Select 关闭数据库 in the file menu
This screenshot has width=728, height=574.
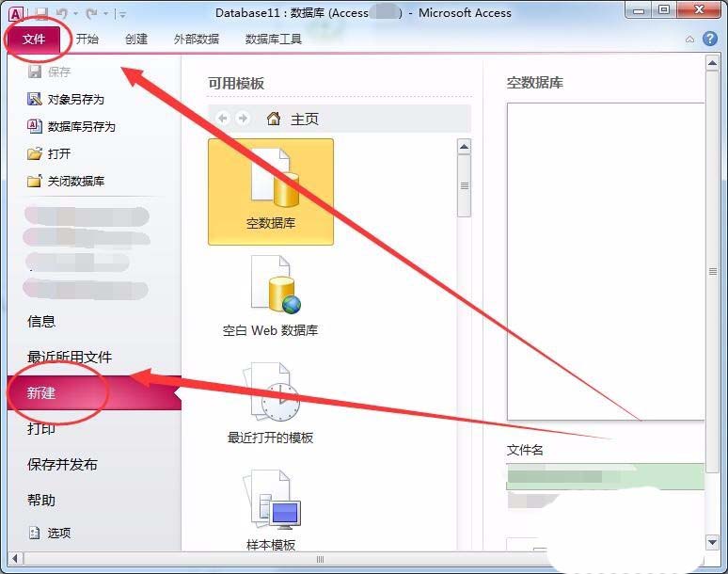tap(66, 181)
